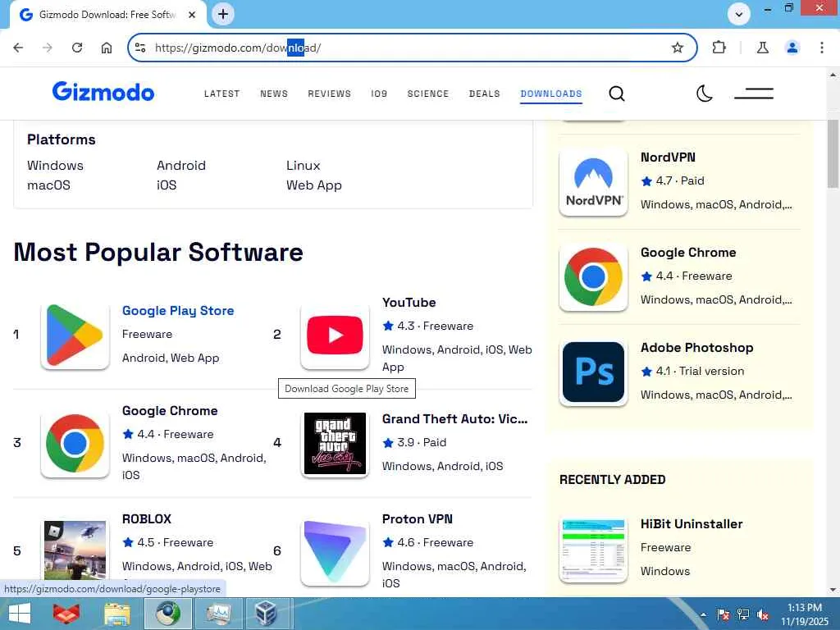840x630 pixels.
Task: Open the ROBLOX title link
Action: click(147, 519)
